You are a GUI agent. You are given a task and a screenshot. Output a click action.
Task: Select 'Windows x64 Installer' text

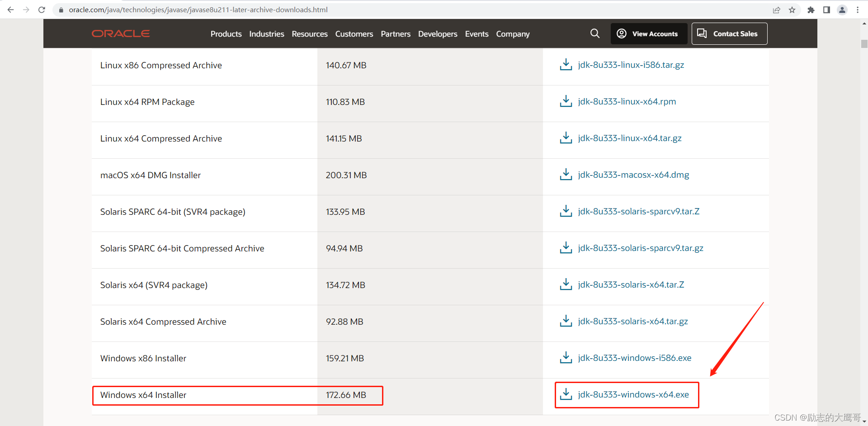143,395
